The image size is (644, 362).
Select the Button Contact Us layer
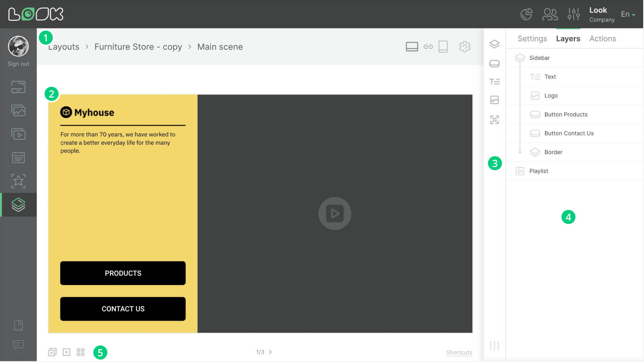pyautogui.click(x=569, y=133)
